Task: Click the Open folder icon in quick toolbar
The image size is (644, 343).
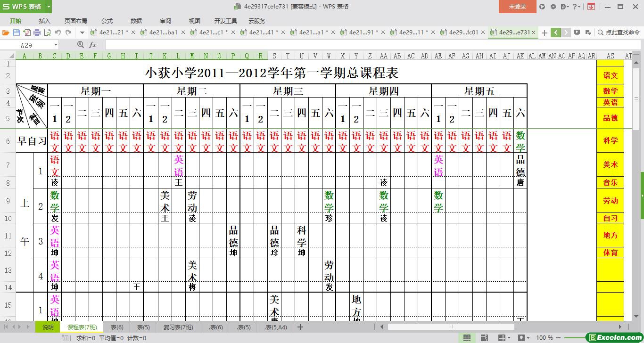Action: (x=6, y=33)
